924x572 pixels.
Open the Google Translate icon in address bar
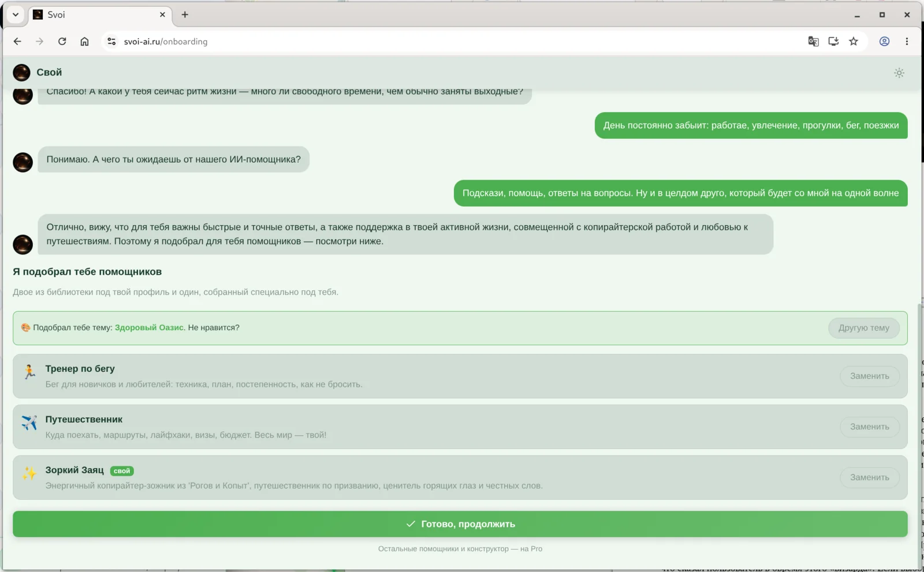click(x=813, y=42)
